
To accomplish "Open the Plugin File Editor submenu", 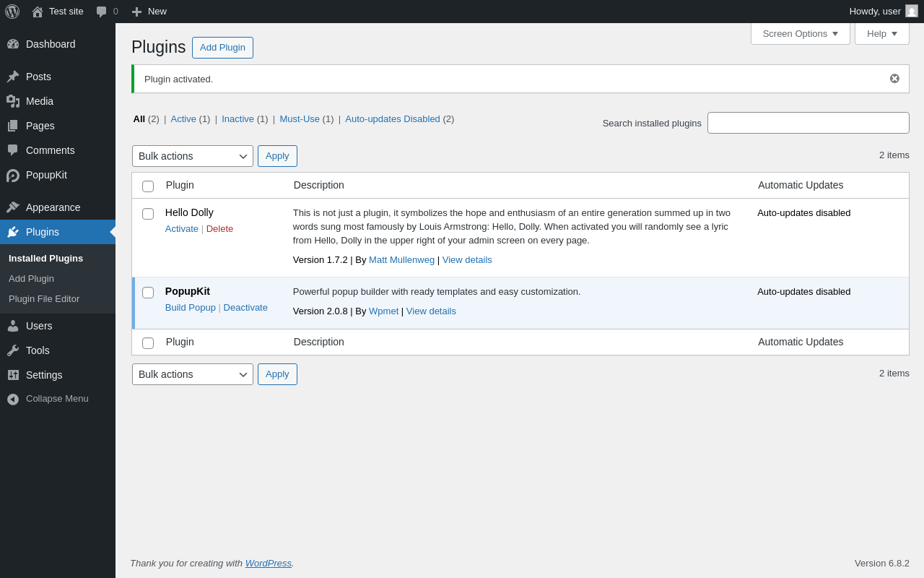I will 44,298.
